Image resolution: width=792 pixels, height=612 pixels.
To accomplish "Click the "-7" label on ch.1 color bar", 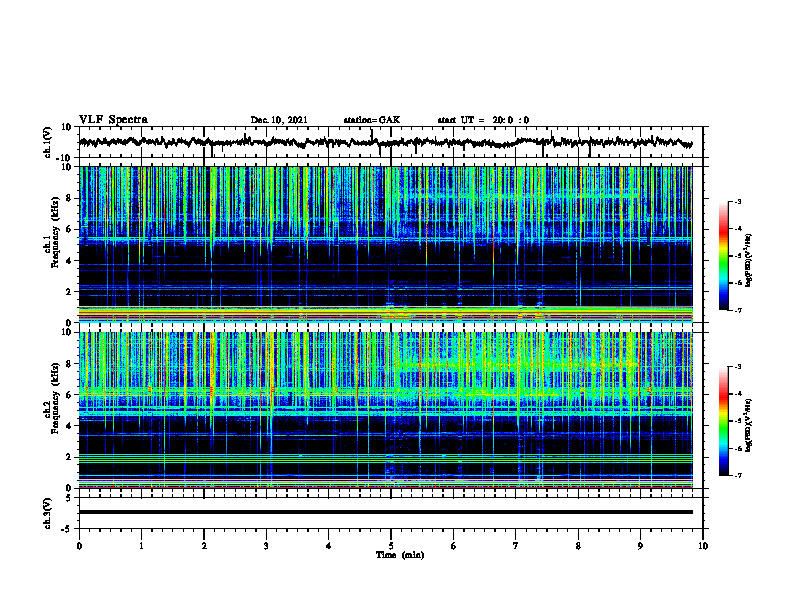I will [x=738, y=310].
